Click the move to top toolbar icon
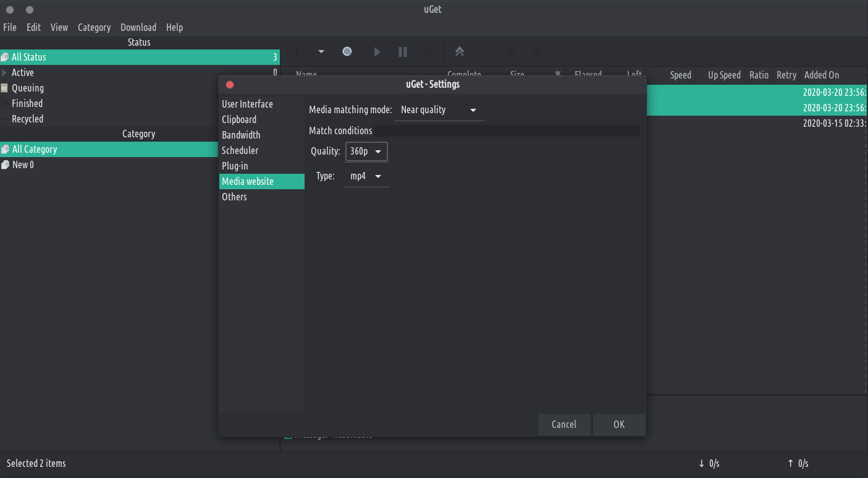This screenshot has height=478, width=868. pyautogui.click(x=512, y=52)
